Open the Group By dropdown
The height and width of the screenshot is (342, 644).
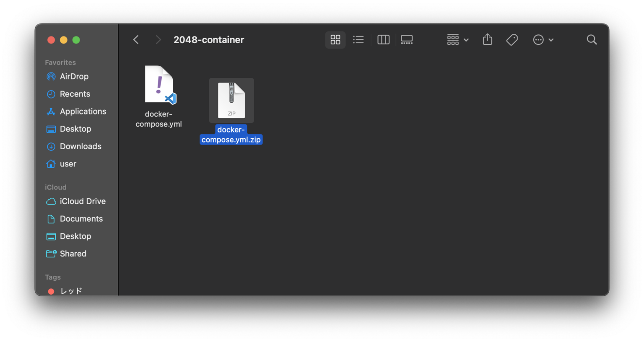pyautogui.click(x=458, y=40)
